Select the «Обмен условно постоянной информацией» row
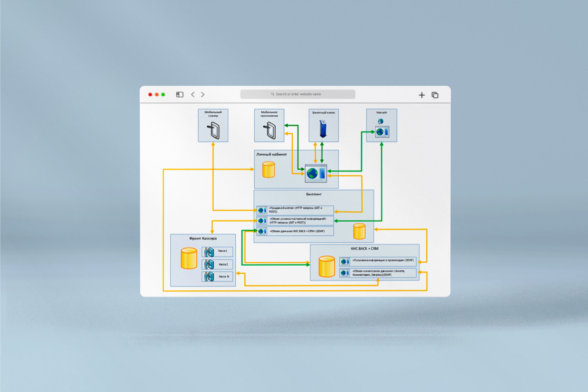This screenshot has width=588, height=392. (295, 221)
